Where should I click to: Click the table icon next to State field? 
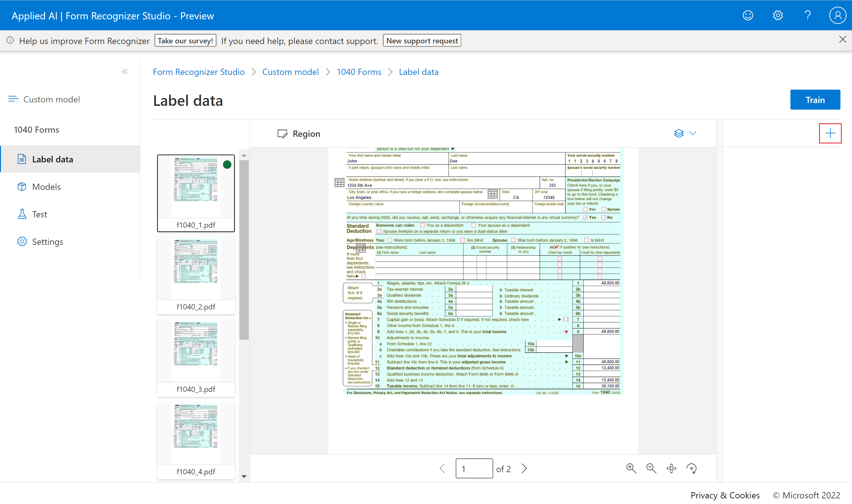tap(493, 194)
